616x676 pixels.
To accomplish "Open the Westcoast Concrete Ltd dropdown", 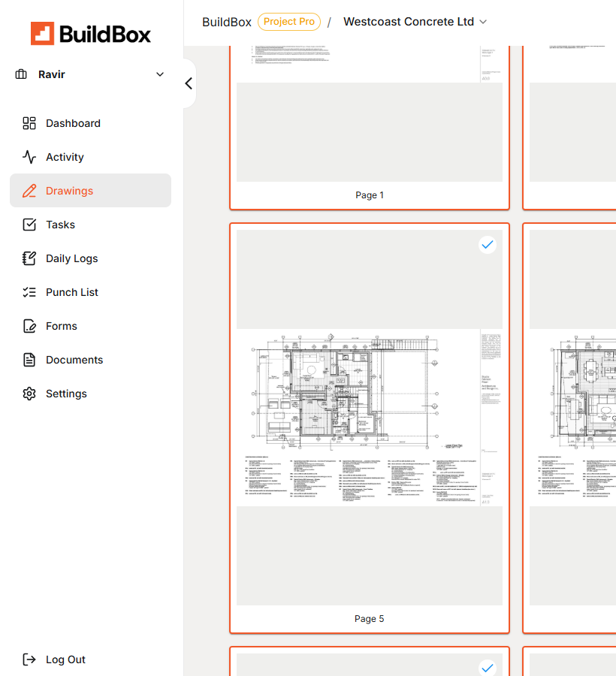I will pos(415,22).
